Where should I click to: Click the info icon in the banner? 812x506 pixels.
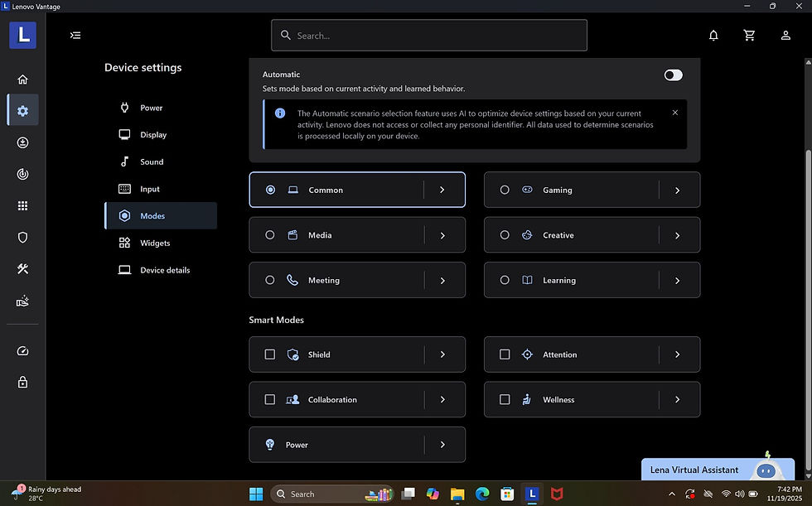click(x=280, y=113)
